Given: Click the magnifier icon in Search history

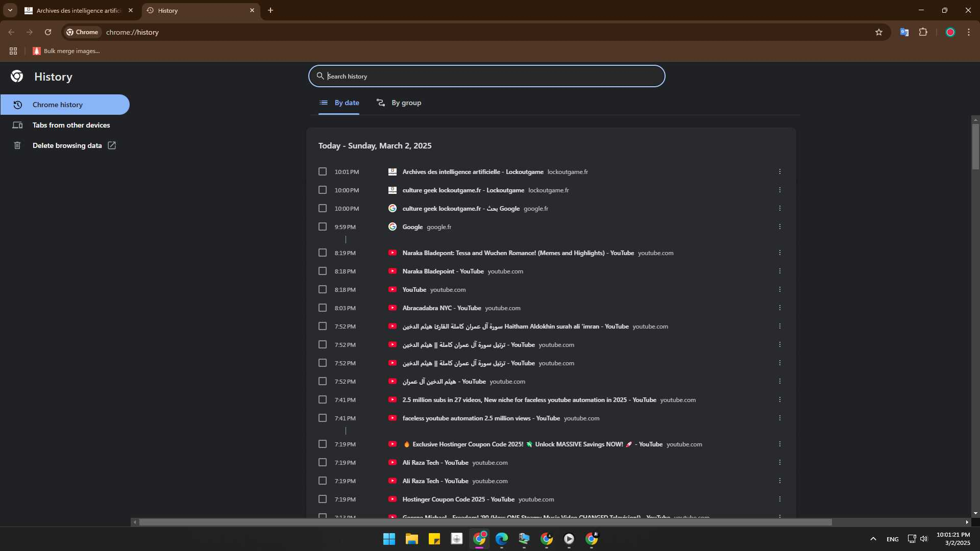Looking at the screenshot, I should (321, 76).
